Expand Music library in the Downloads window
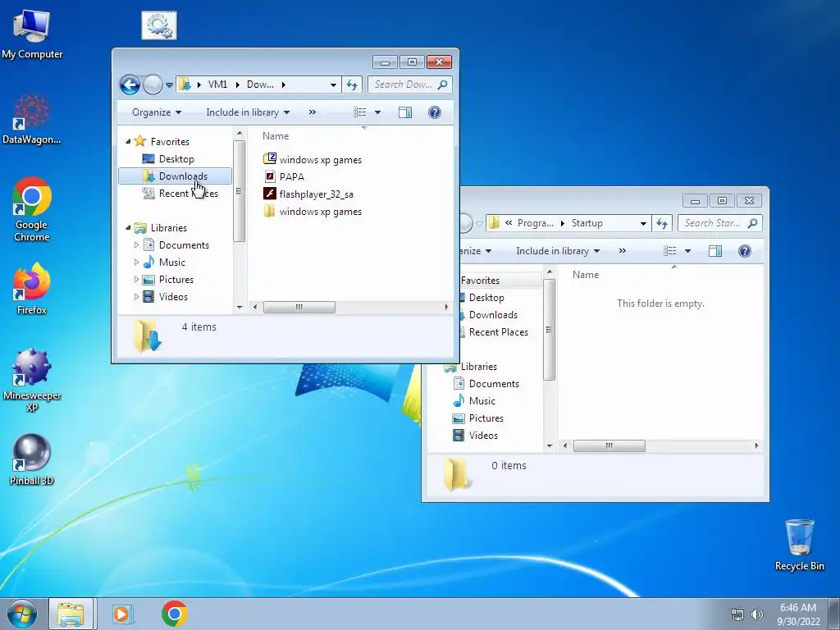This screenshot has width=840, height=630. coord(136,262)
